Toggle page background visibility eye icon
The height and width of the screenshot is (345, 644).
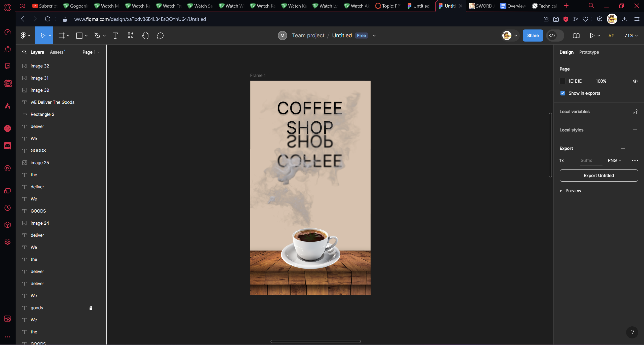pos(635,81)
